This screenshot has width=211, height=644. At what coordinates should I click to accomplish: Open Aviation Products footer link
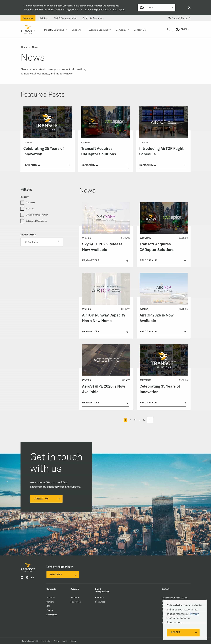(75, 598)
